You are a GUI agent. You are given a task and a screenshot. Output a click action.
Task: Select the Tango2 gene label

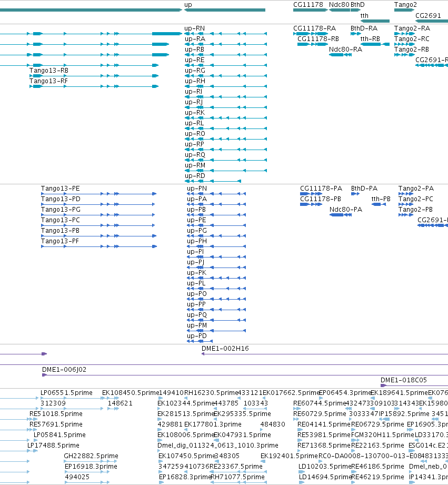[405, 5]
